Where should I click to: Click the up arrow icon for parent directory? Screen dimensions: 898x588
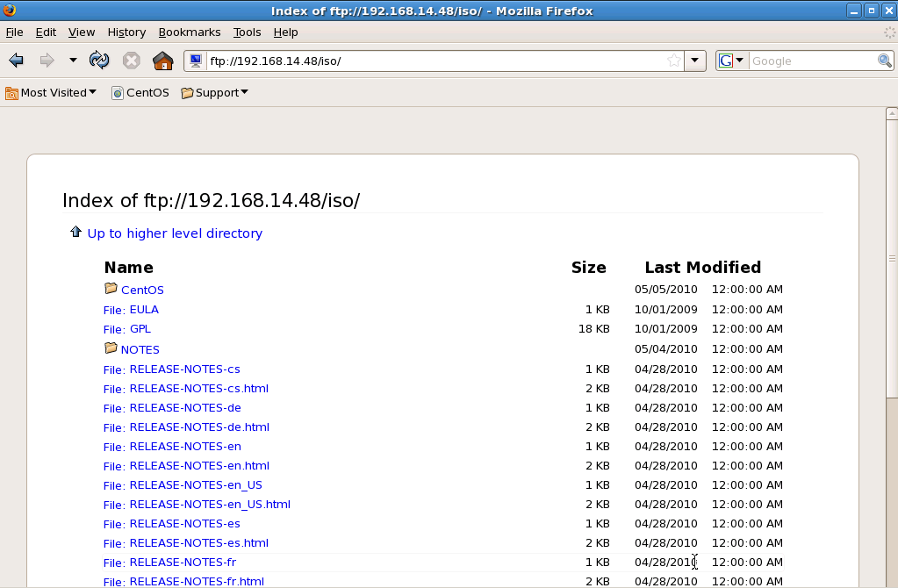pos(75,232)
